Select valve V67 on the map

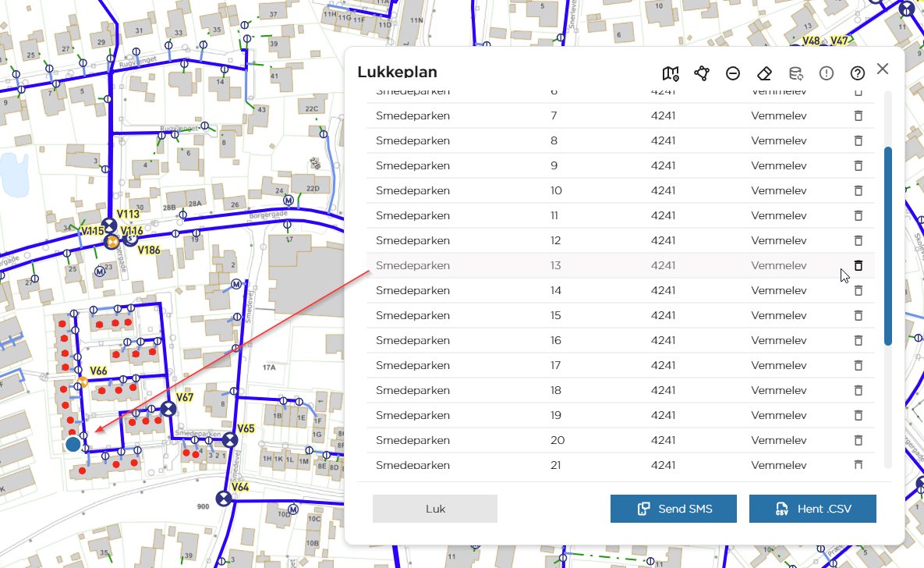[168, 408]
